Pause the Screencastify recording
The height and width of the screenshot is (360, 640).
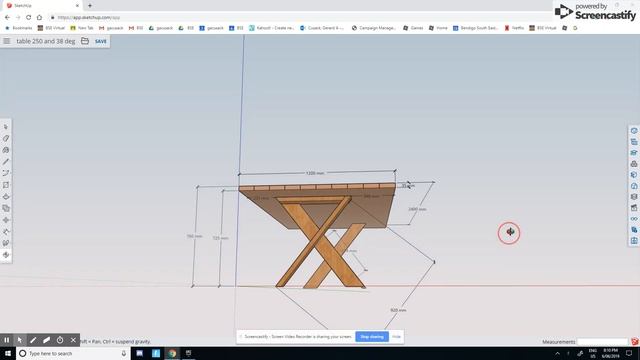pyautogui.click(x=7, y=340)
